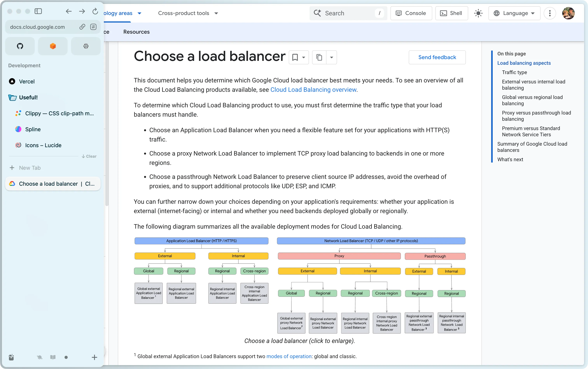Jump to Global versus regional load balancing

pos(532,100)
